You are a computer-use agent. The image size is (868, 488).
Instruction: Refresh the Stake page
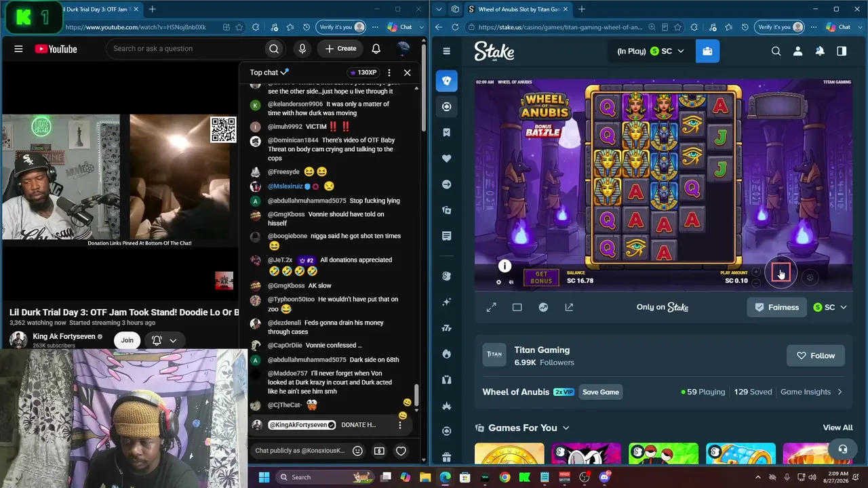455,27
